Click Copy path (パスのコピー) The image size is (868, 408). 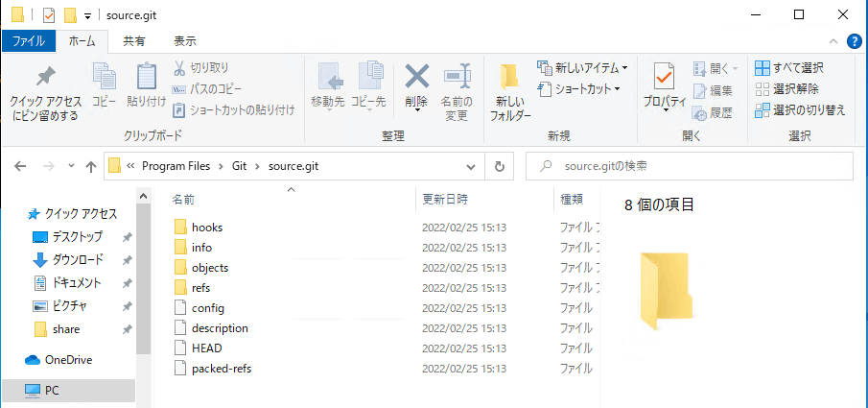click(x=207, y=88)
